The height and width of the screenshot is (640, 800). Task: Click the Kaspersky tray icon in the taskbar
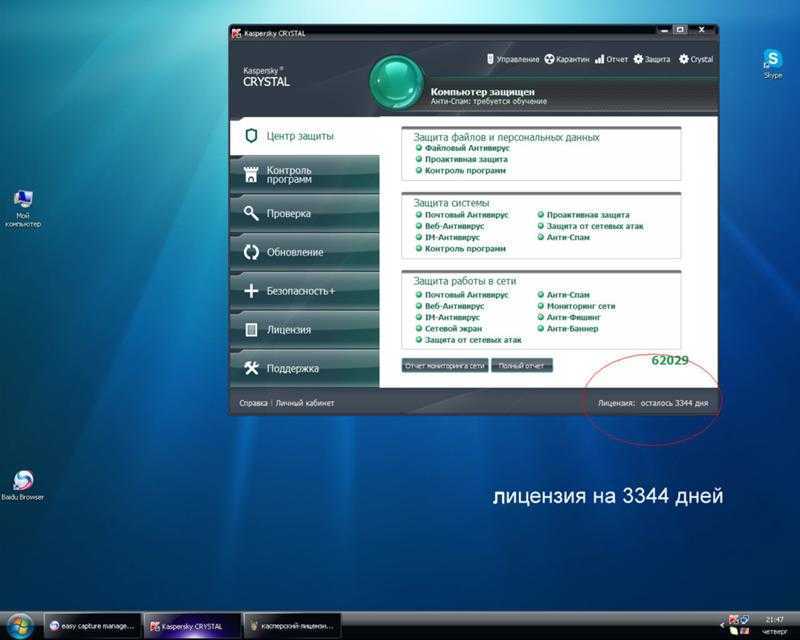click(733, 620)
